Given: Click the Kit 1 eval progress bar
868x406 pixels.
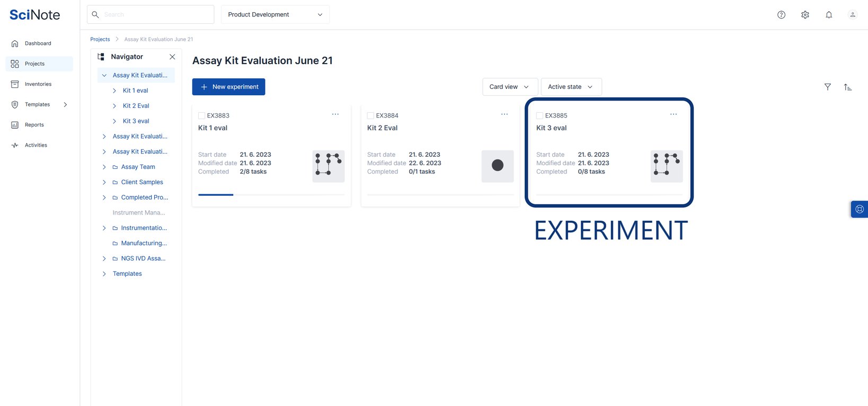Looking at the screenshot, I should 271,195.
